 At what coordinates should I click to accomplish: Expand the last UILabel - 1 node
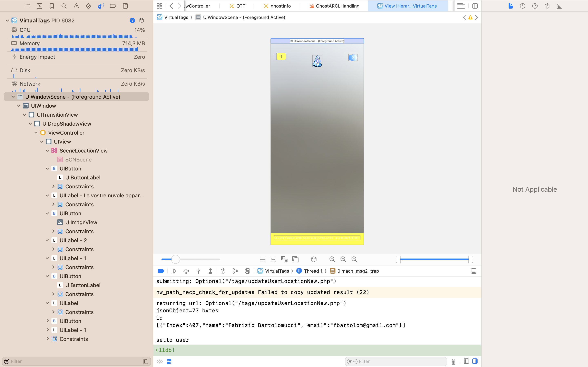(x=47, y=330)
